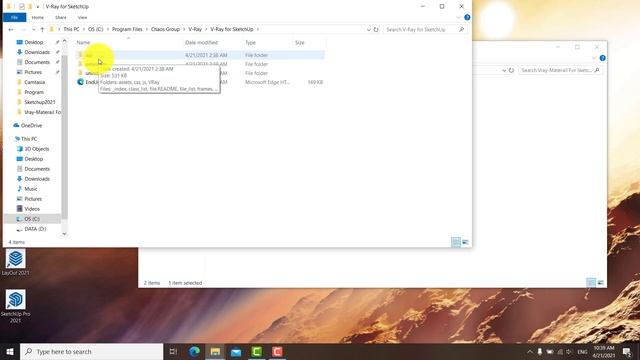640x360 pixels.
Task: Open Downloads under This PC
Action: click(x=37, y=179)
